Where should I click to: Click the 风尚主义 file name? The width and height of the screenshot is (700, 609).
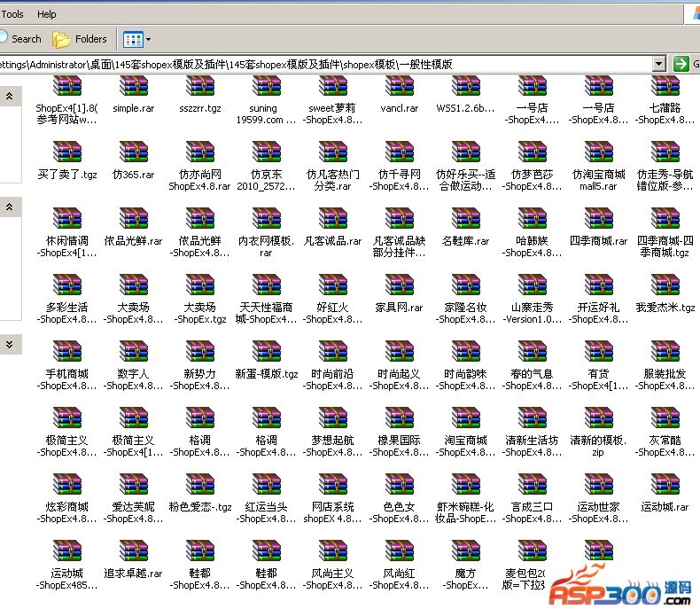pos(332,579)
